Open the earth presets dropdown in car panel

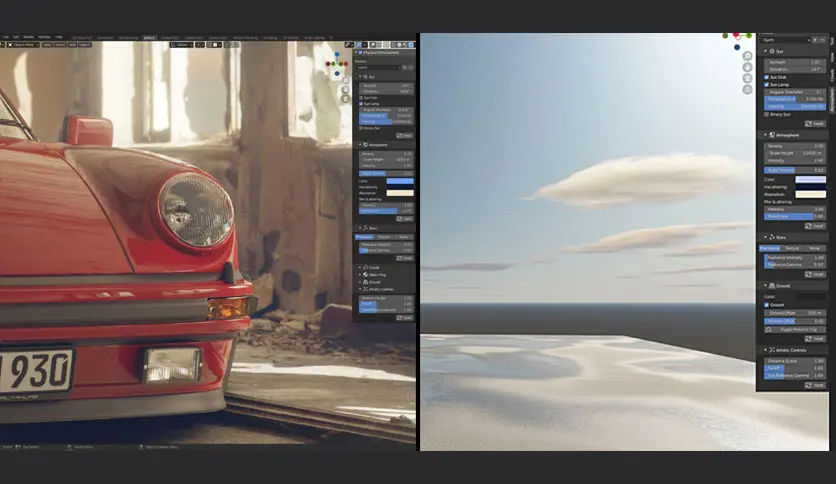(379, 68)
